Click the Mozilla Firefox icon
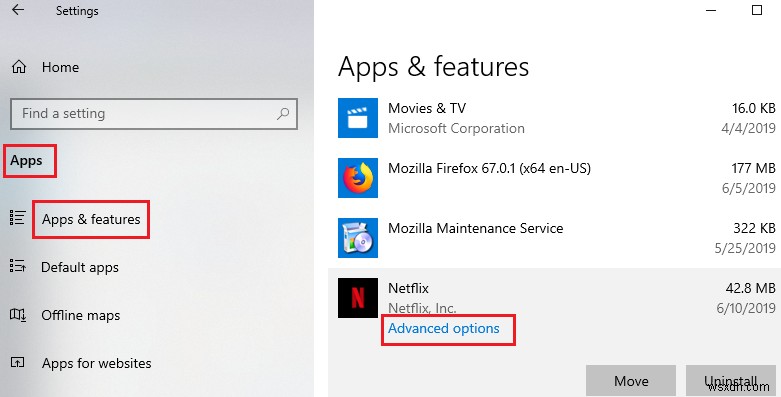 [x=358, y=178]
